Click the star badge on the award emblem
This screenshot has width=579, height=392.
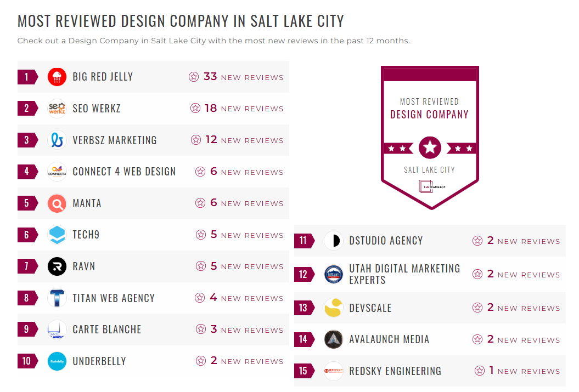430,147
